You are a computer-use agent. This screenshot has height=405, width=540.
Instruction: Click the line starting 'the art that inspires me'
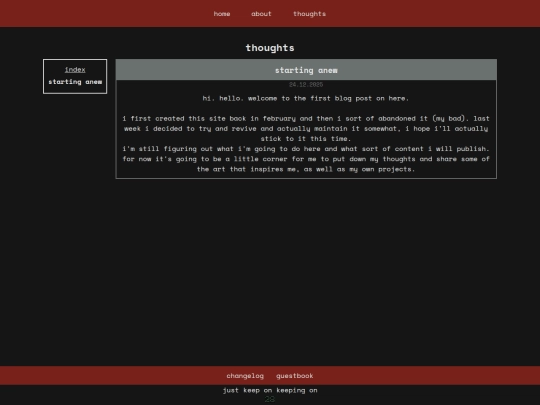click(306, 169)
